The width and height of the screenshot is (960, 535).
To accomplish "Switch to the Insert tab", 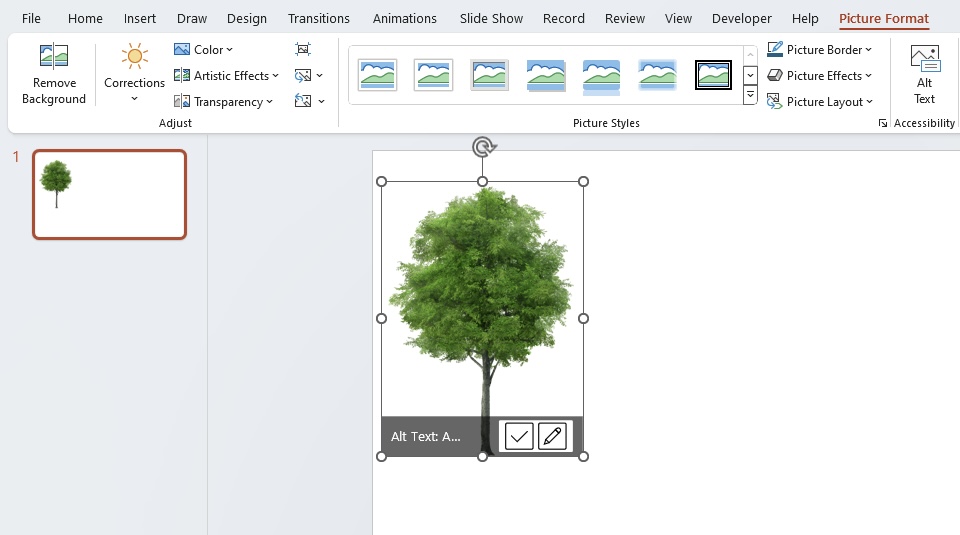I will (140, 18).
